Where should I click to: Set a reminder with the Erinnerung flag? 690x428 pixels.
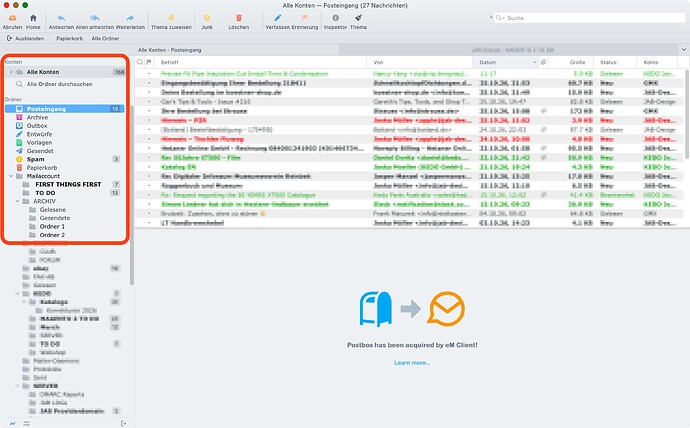point(305,22)
